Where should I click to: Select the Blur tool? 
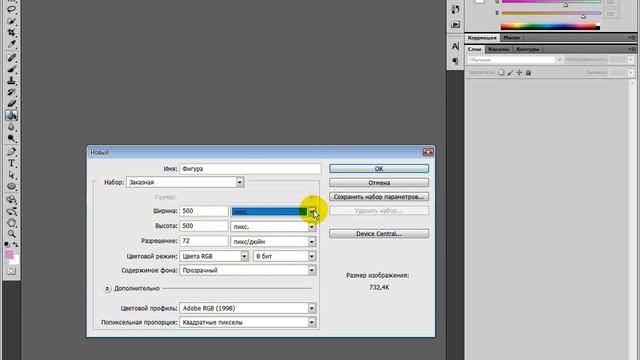click(11, 127)
